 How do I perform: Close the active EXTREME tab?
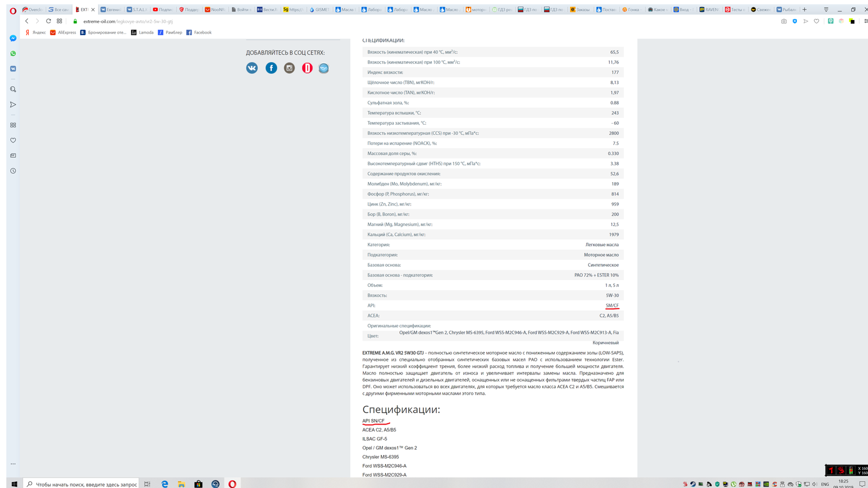93,10
